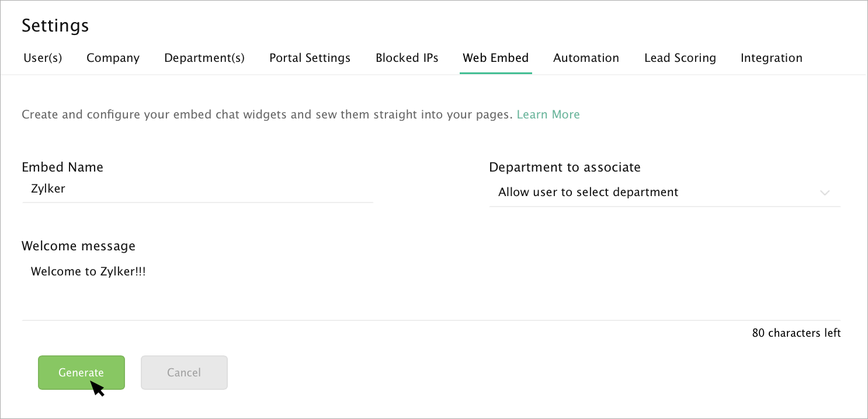Open the User(s) settings tab
Viewport: 868px width, 419px height.
point(43,58)
